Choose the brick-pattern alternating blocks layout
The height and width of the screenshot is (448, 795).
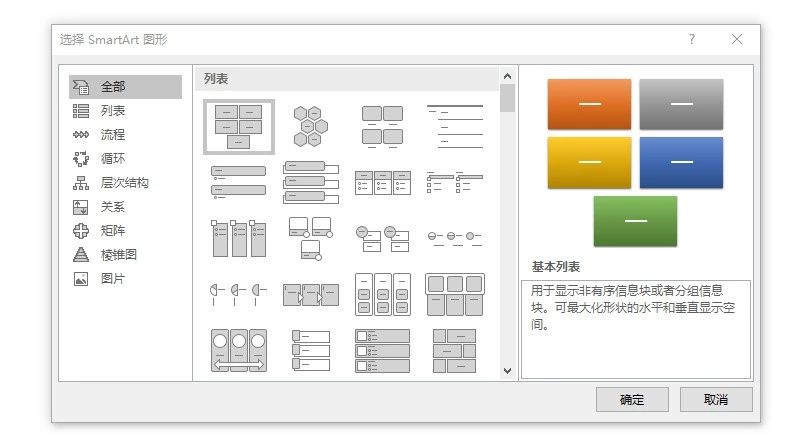[x=455, y=350]
